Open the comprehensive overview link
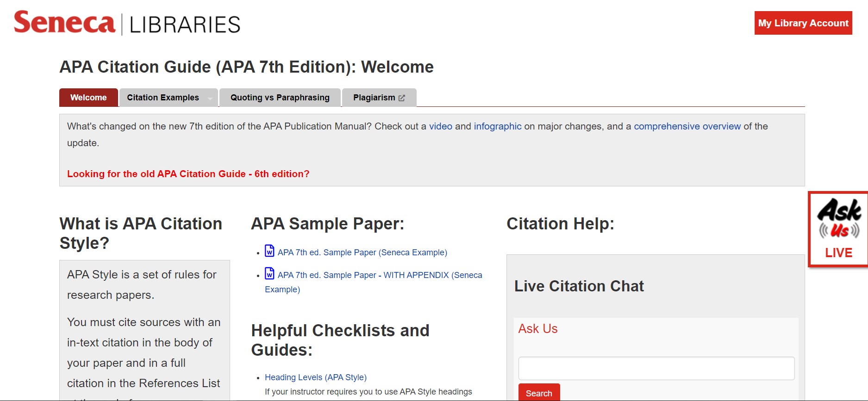The width and height of the screenshot is (868, 401). 687,126
